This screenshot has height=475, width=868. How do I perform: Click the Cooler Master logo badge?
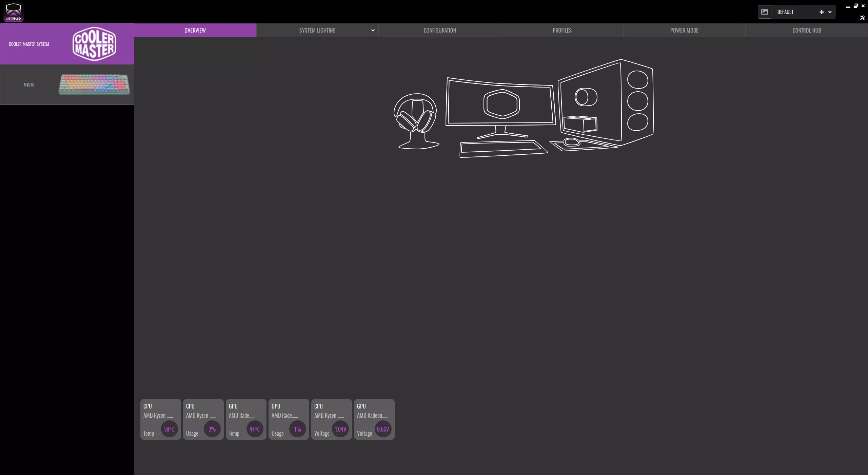click(94, 44)
